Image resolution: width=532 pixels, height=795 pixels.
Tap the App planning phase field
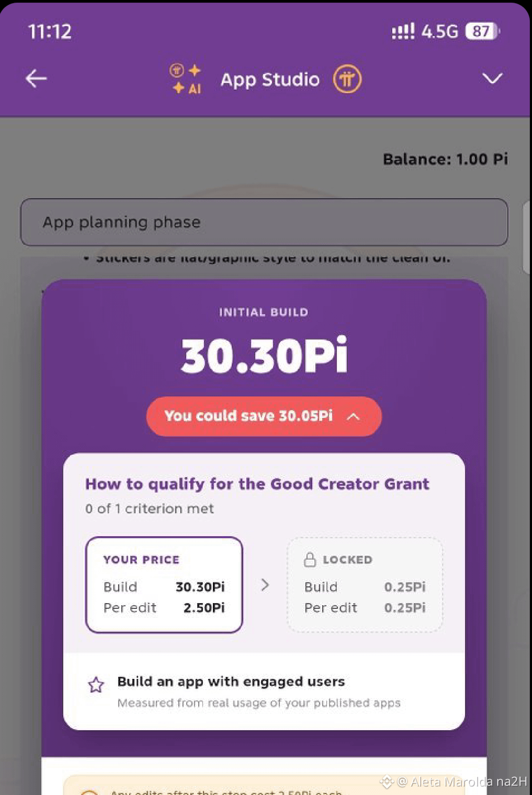click(x=264, y=222)
